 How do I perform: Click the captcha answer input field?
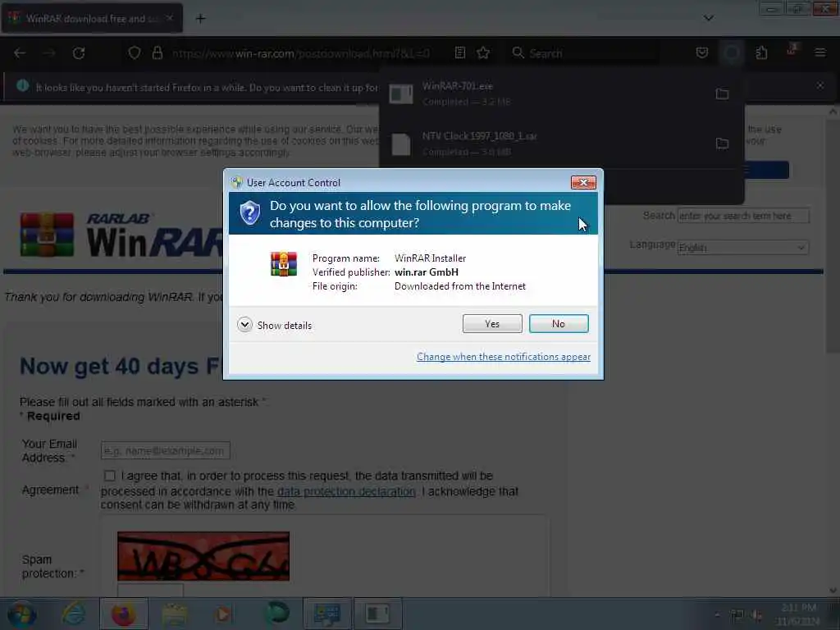pos(151,591)
